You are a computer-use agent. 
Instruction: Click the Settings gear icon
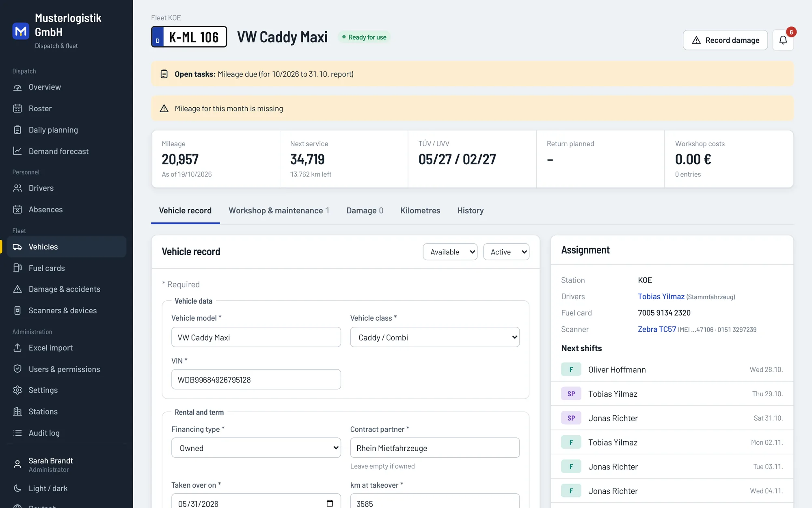pos(17,390)
